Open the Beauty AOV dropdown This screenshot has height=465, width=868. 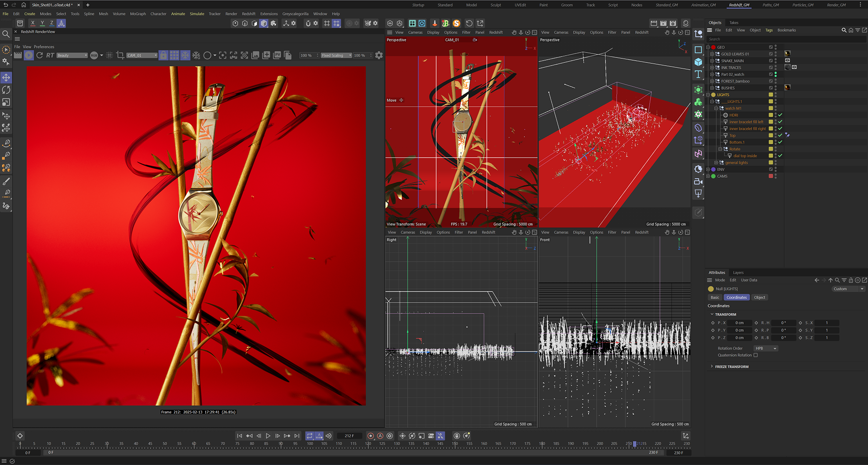point(72,55)
